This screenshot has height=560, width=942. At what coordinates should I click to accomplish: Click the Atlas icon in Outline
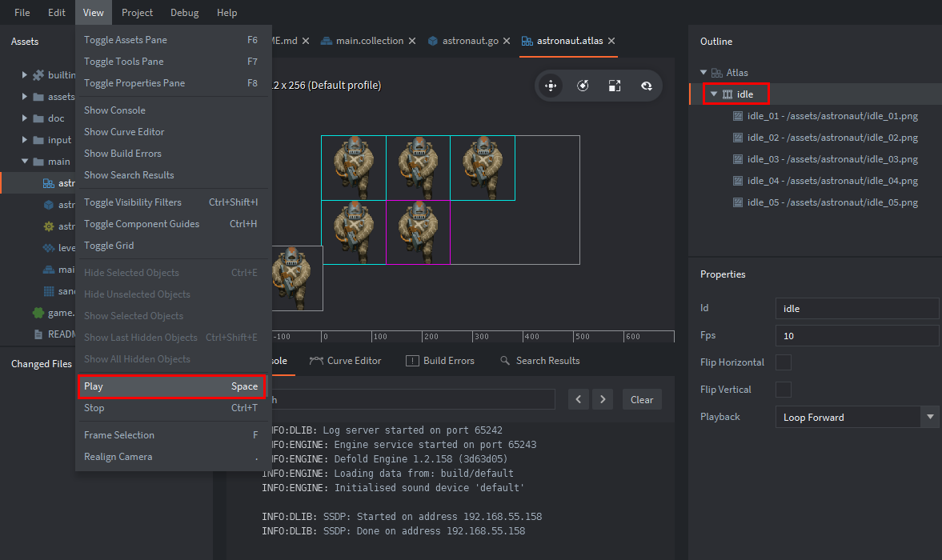[x=717, y=73]
